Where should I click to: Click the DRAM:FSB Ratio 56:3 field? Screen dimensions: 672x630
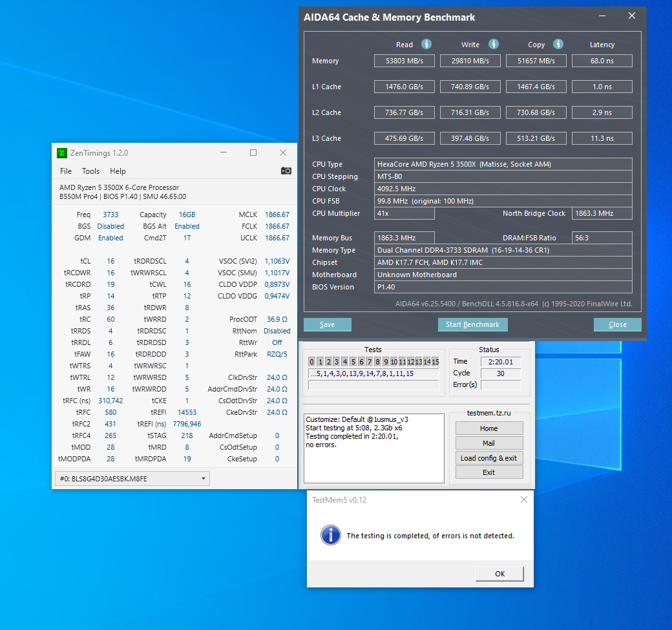[602, 238]
